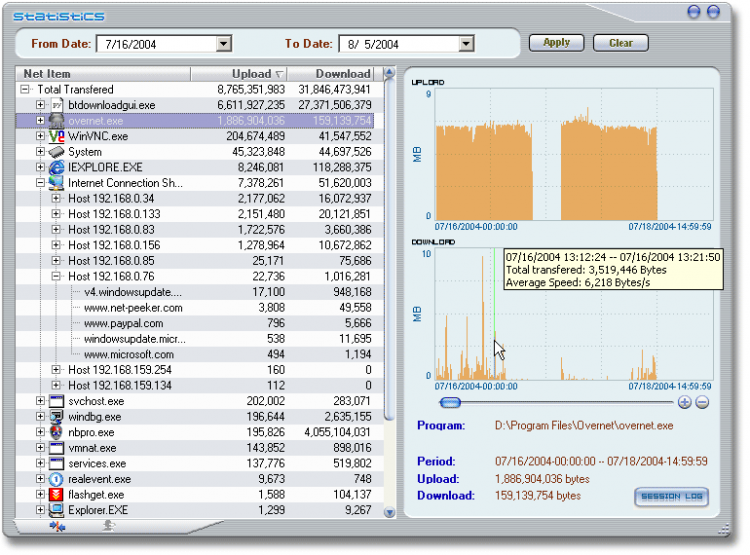
Task: Click the list scrollbar up arrow
Action: pos(389,73)
